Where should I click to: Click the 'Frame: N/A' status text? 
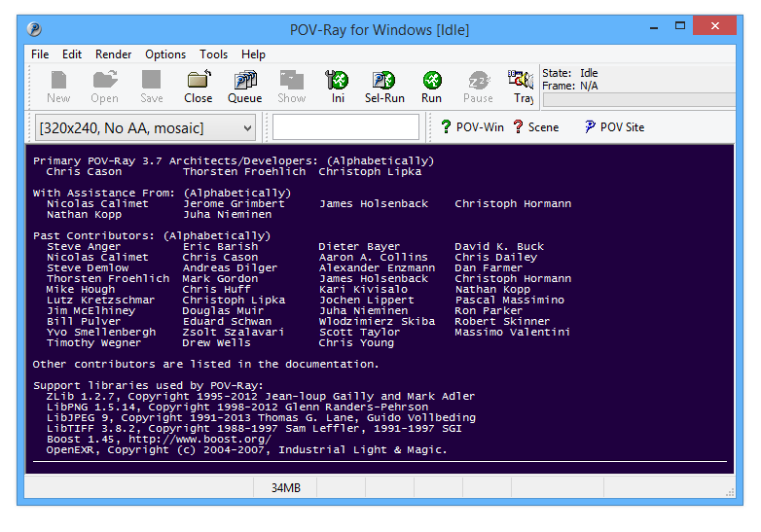coord(570,86)
